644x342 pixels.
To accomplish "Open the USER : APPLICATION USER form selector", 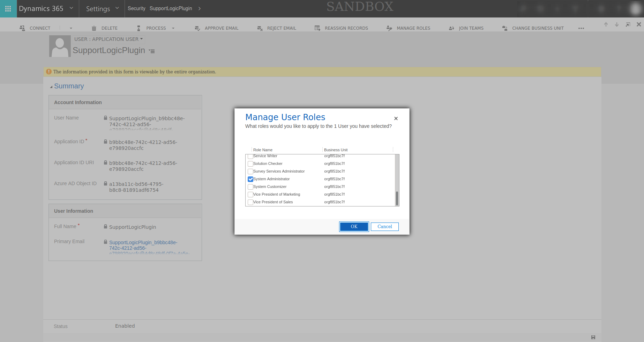I will pos(108,39).
